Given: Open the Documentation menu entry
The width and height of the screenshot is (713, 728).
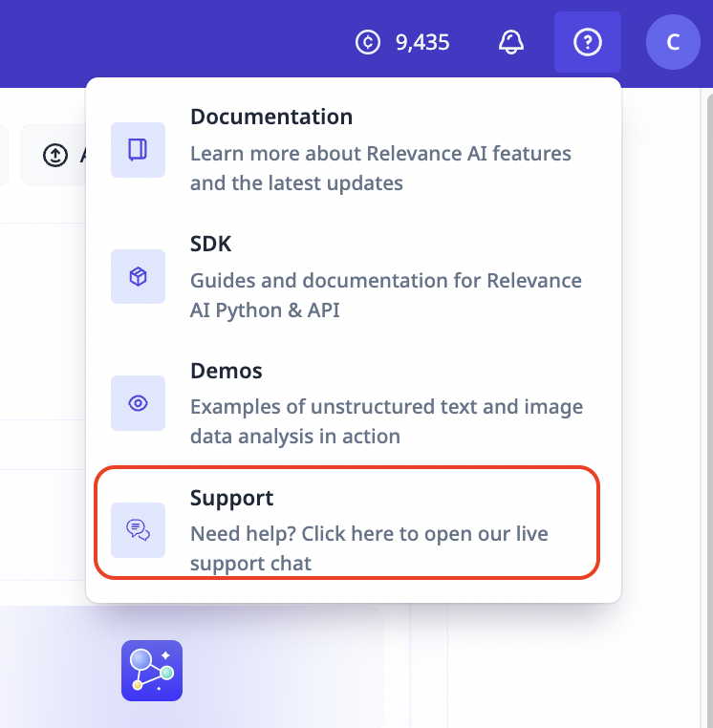Looking at the screenshot, I should pos(353,149).
